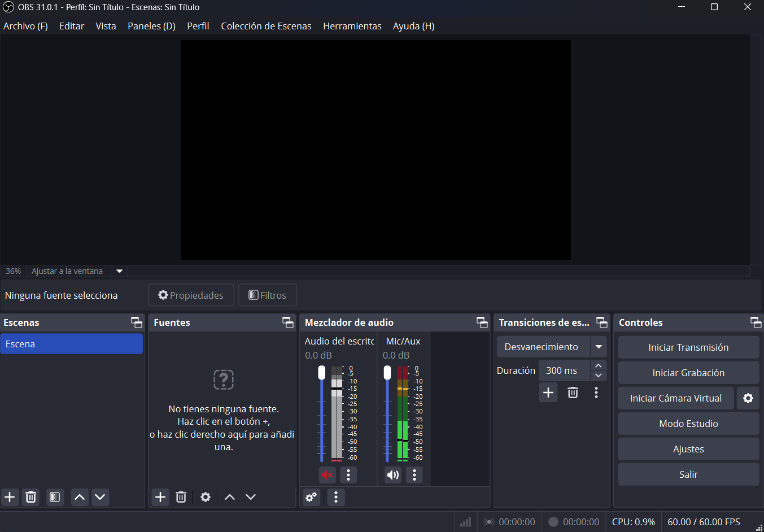Open the Herramientas menu
Image resolution: width=764 pixels, height=532 pixels.
(x=352, y=26)
